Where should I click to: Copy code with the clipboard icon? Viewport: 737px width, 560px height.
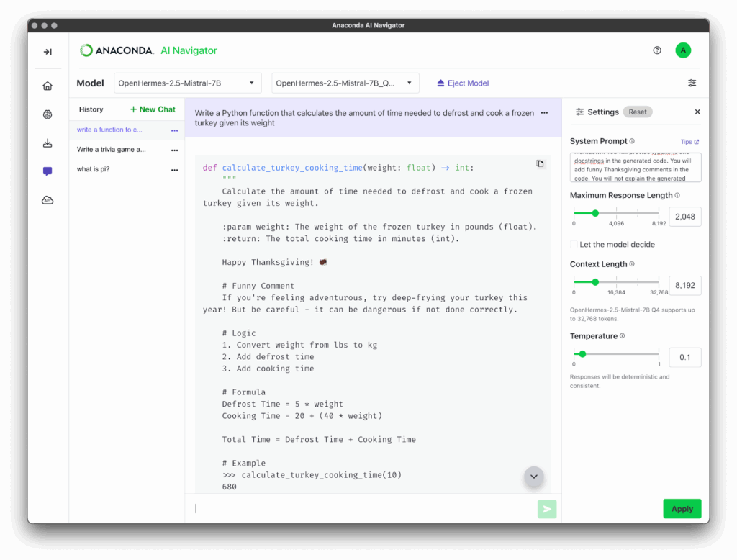[540, 163]
